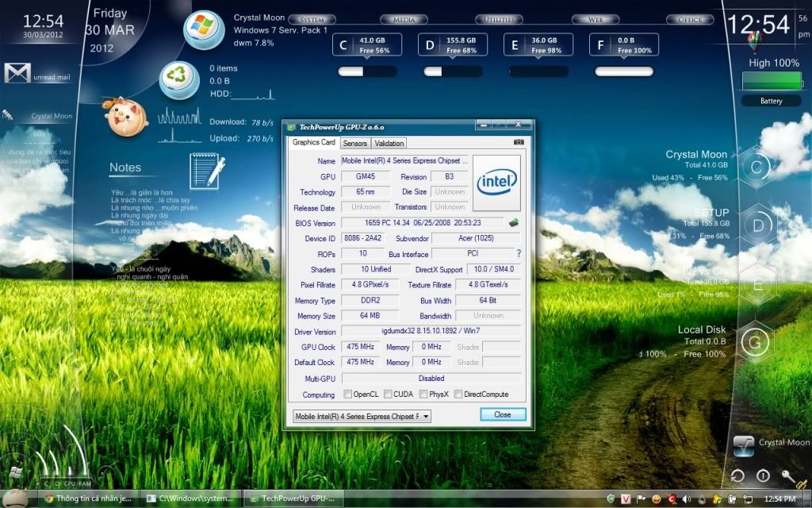Click the unread mail envelope icon
The width and height of the screenshot is (812, 508).
click(x=17, y=72)
